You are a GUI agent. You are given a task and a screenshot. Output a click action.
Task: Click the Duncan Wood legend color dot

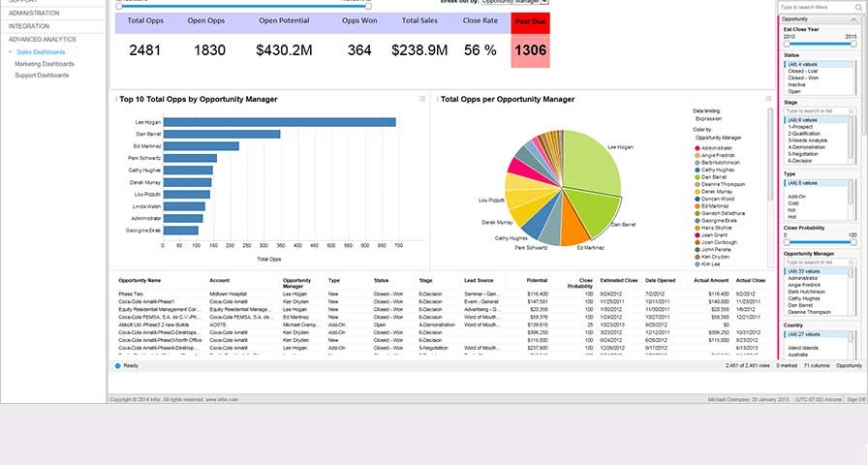[697, 199]
